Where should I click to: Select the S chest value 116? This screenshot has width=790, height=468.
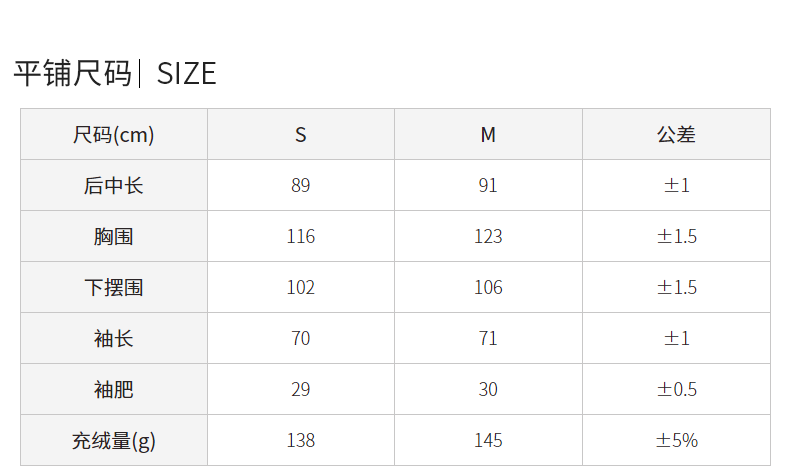coord(301,236)
